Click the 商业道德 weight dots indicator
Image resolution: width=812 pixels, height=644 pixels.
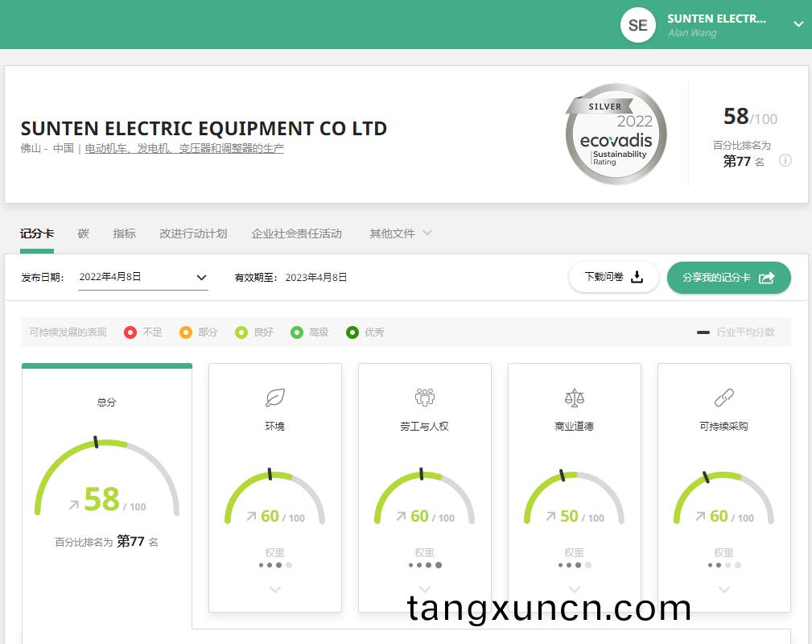pos(575,565)
